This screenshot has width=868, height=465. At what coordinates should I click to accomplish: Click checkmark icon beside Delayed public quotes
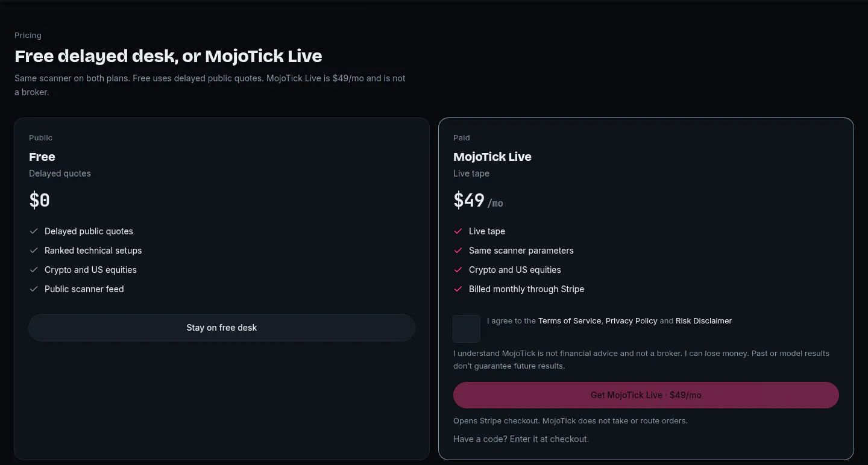coord(34,231)
